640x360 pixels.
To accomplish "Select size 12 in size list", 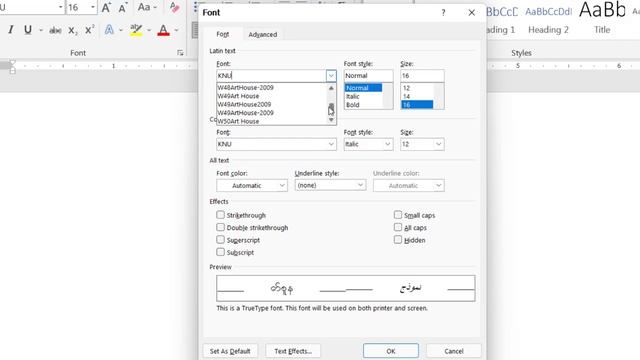I will (x=406, y=88).
